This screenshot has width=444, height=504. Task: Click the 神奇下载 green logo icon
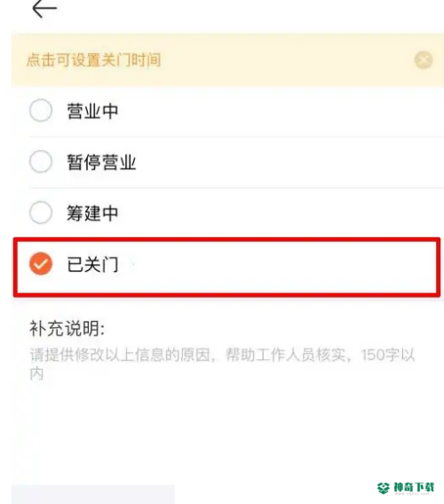click(384, 488)
